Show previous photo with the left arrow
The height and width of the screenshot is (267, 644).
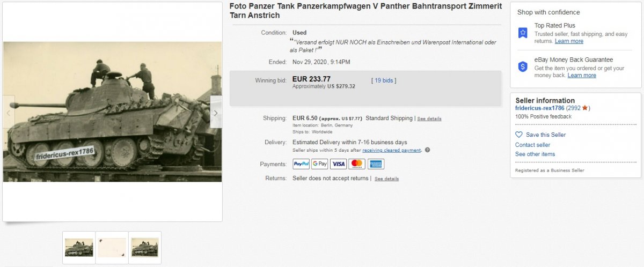click(8, 113)
